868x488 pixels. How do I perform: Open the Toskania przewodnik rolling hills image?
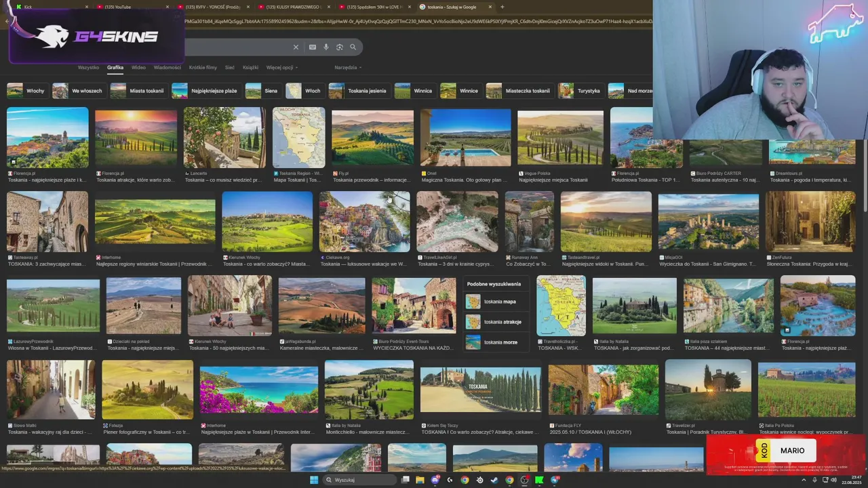click(x=372, y=138)
